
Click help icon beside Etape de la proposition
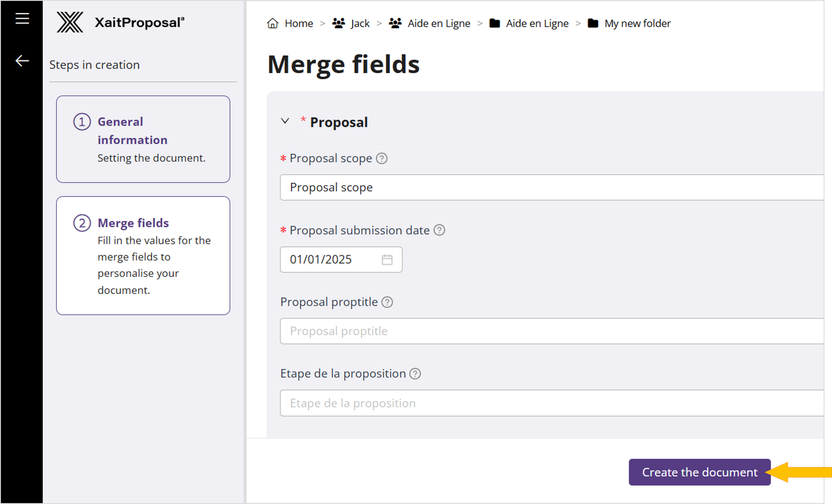[x=415, y=374]
